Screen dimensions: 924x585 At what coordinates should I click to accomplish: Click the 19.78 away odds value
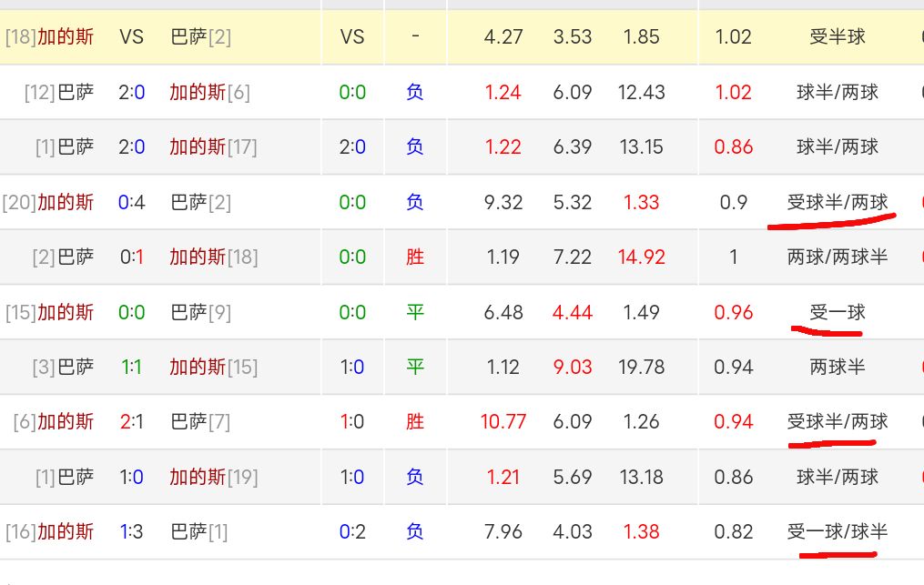(x=641, y=367)
